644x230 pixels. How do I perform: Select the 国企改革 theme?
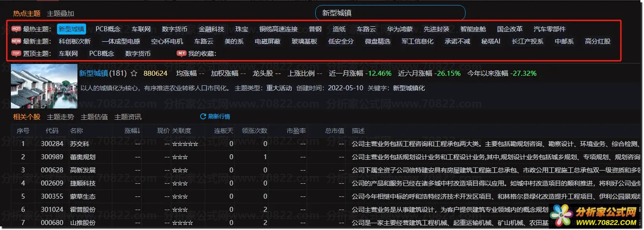tap(510, 29)
